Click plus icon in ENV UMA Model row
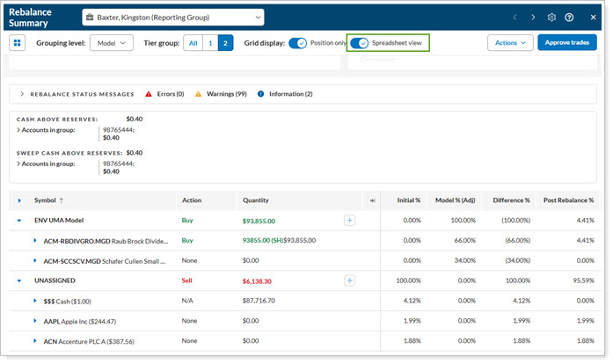 [x=349, y=220]
